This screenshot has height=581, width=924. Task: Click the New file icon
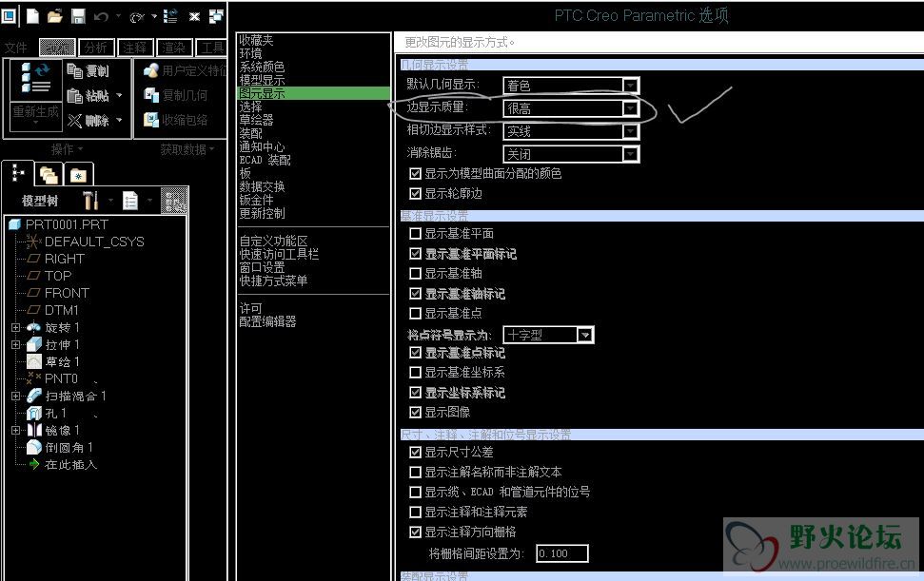pos(33,16)
